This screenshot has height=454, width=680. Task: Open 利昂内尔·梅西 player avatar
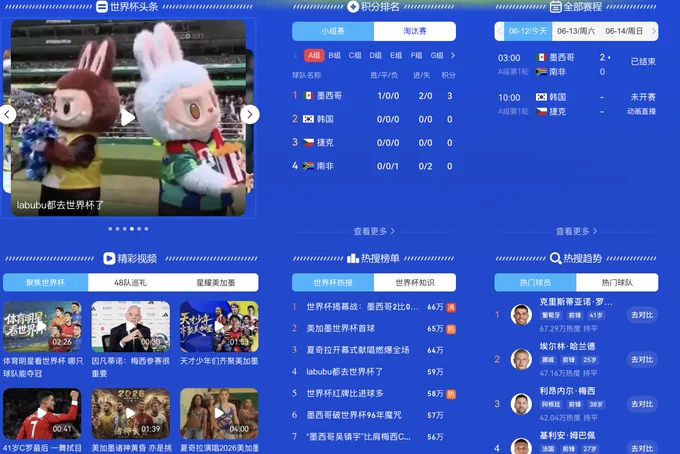click(521, 404)
